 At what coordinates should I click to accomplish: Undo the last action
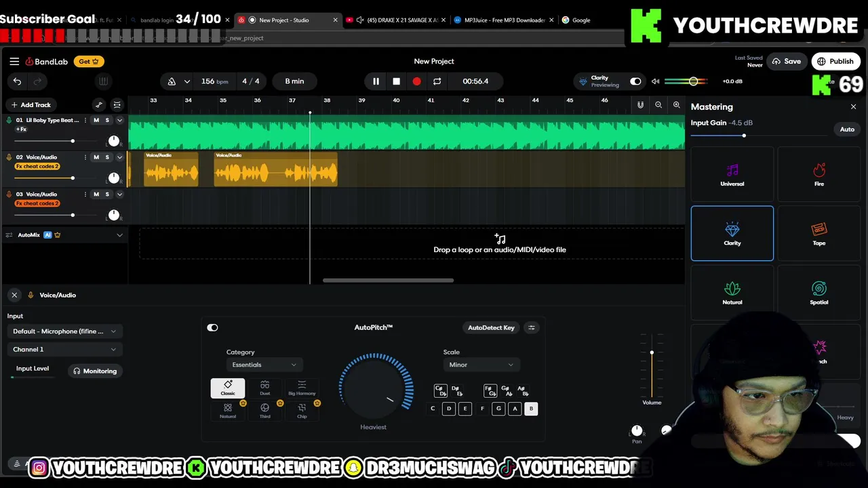17,81
